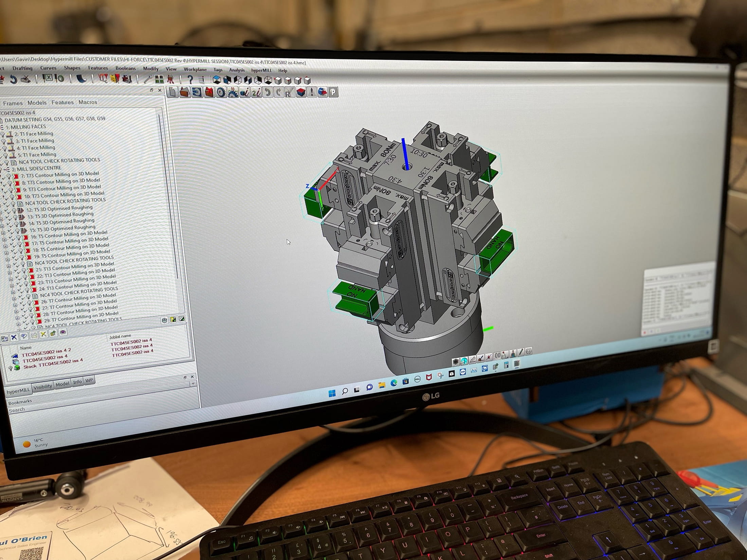Viewport: 747px width, 560px height.
Task: Click the undo arrow icon in the top toolbar
Action: tap(13, 80)
